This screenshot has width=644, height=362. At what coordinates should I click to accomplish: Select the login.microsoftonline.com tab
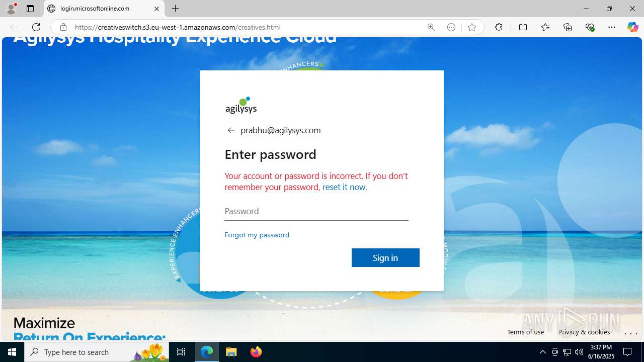coord(104,9)
